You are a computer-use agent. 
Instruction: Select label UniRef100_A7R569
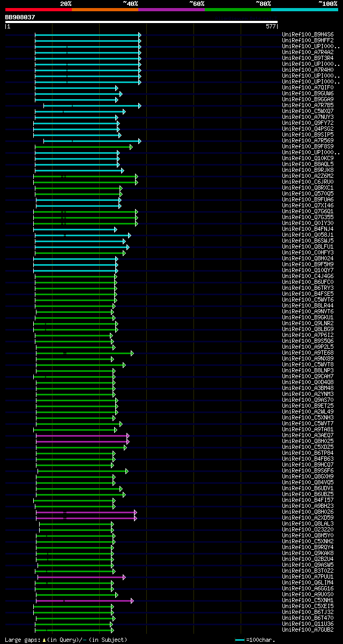[x=308, y=140]
